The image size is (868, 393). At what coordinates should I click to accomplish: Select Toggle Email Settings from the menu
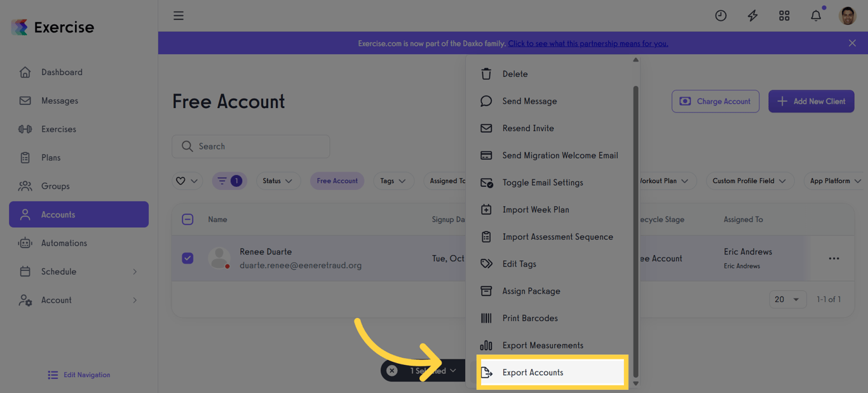pos(543,182)
